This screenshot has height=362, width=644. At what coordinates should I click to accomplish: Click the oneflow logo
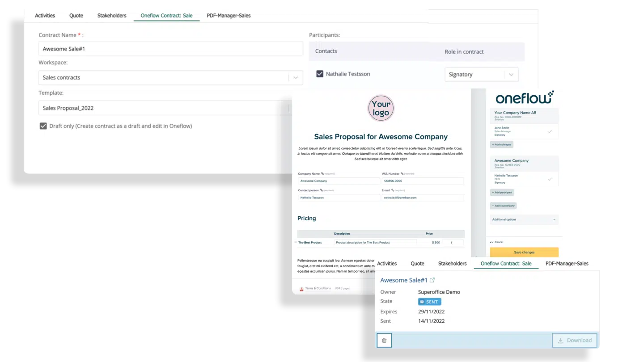(525, 98)
